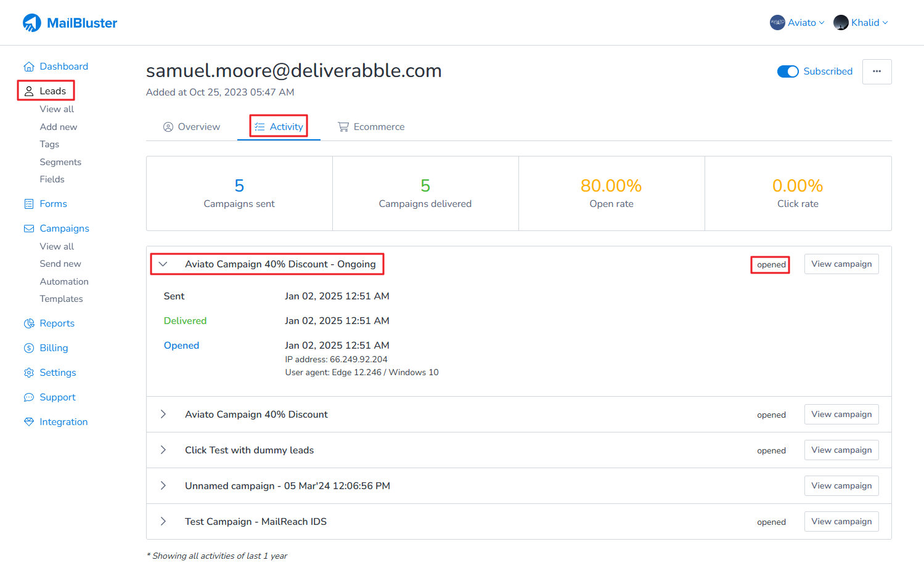Toggle the Subscribed switch off

787,71
